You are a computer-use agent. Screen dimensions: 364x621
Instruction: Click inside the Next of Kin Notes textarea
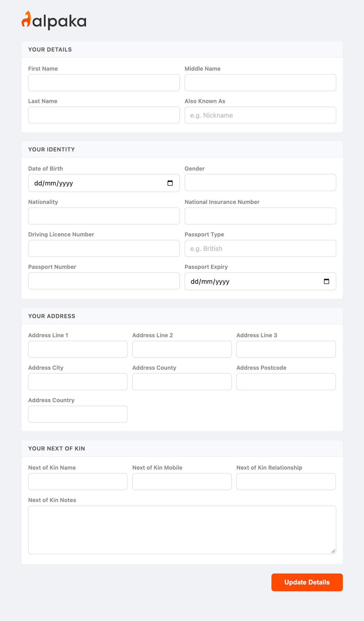(x=182, y=530)
